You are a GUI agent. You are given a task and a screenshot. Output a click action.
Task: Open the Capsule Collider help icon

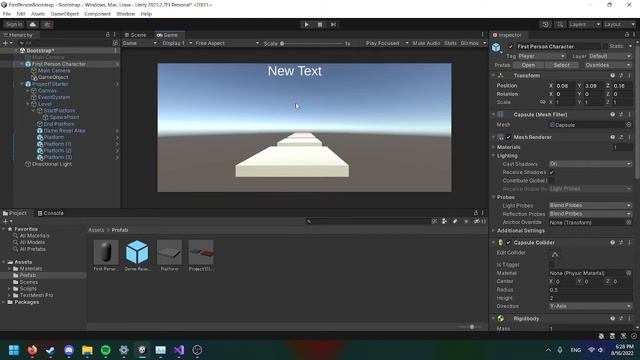point(613,242)
